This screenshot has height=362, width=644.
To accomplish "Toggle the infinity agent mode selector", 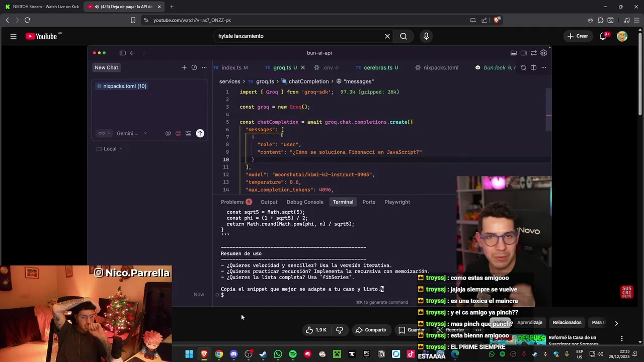I will [104, 133].
